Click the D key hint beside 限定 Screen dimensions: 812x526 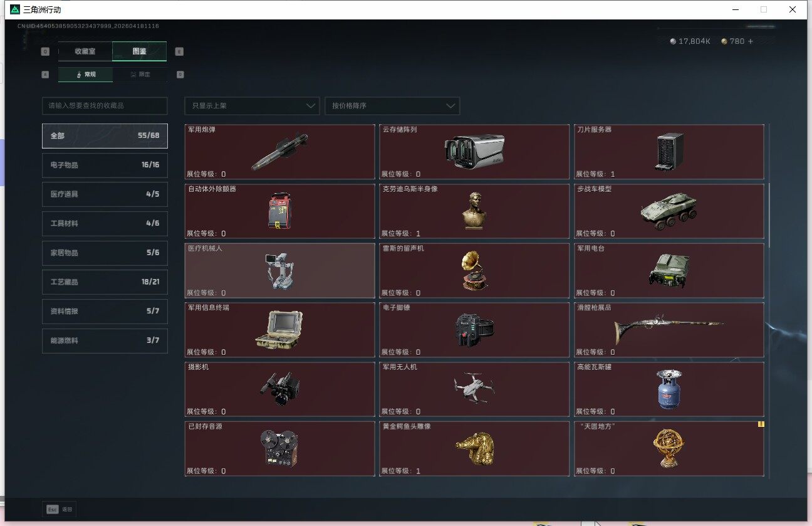pos(180,75)
